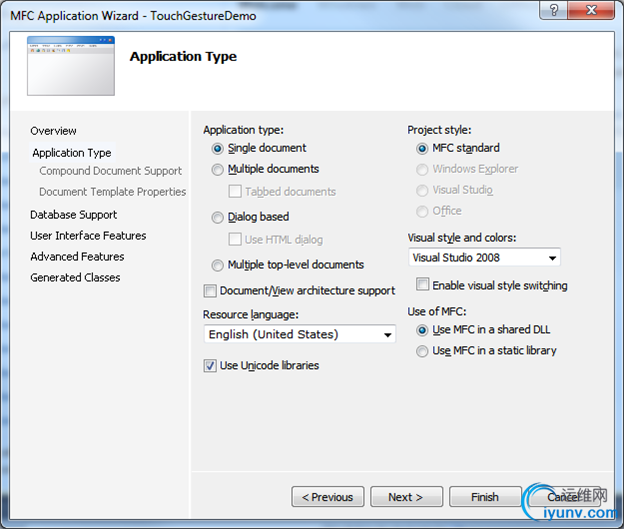Click the application preview thumbnail image
624x529 pixels.
71,66
